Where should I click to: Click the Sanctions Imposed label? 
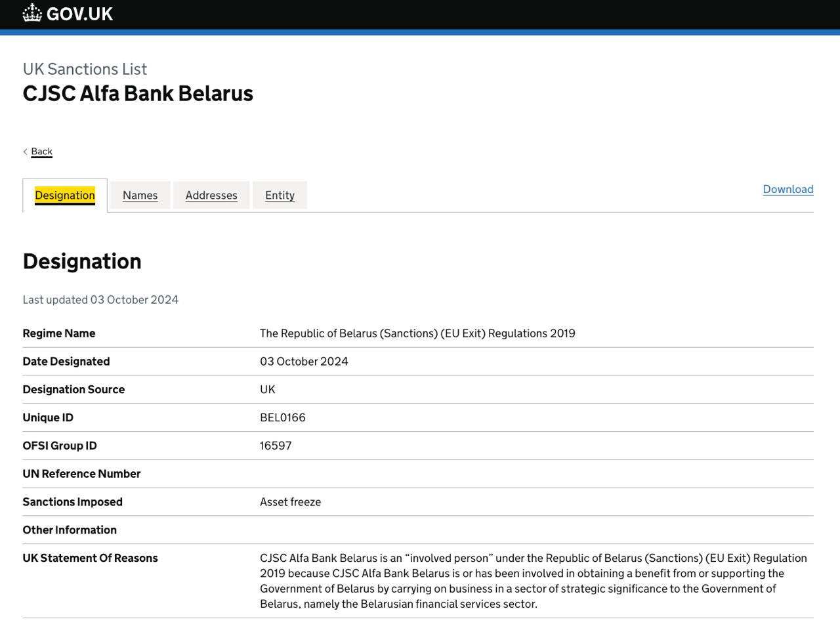coord(73,502)
